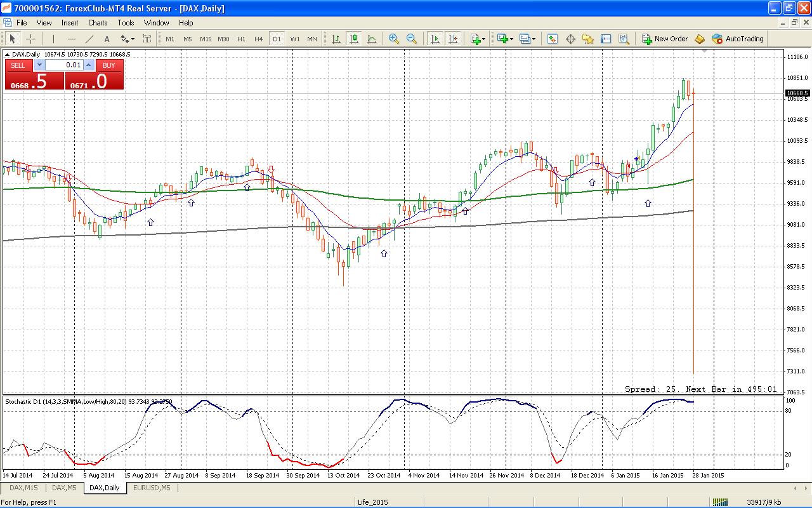This screenshot has width=812, height=508.
Task: Switch to the DAX,M5 chart tab
Action: coord(64,488)
